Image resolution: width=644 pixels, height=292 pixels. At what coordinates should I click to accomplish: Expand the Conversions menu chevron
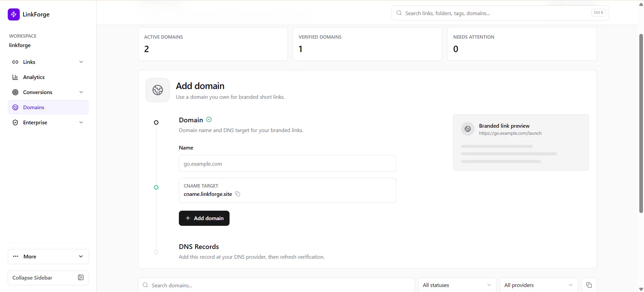coord(81,92)
